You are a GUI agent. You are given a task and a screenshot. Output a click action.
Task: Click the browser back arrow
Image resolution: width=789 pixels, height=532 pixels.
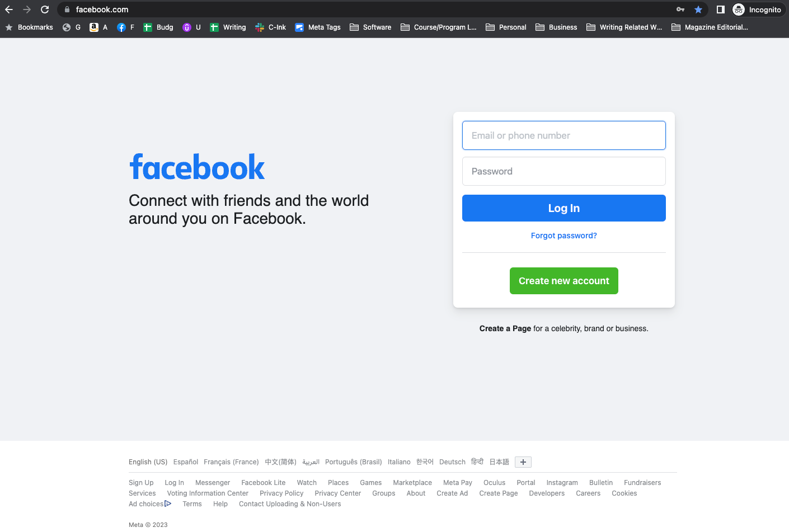[9, 10]
